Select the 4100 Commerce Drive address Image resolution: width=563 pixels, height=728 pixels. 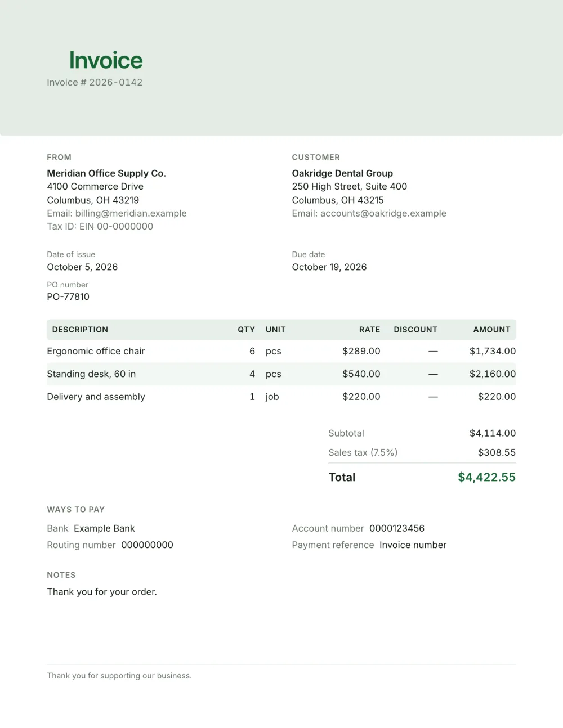(x=95, y=186)
